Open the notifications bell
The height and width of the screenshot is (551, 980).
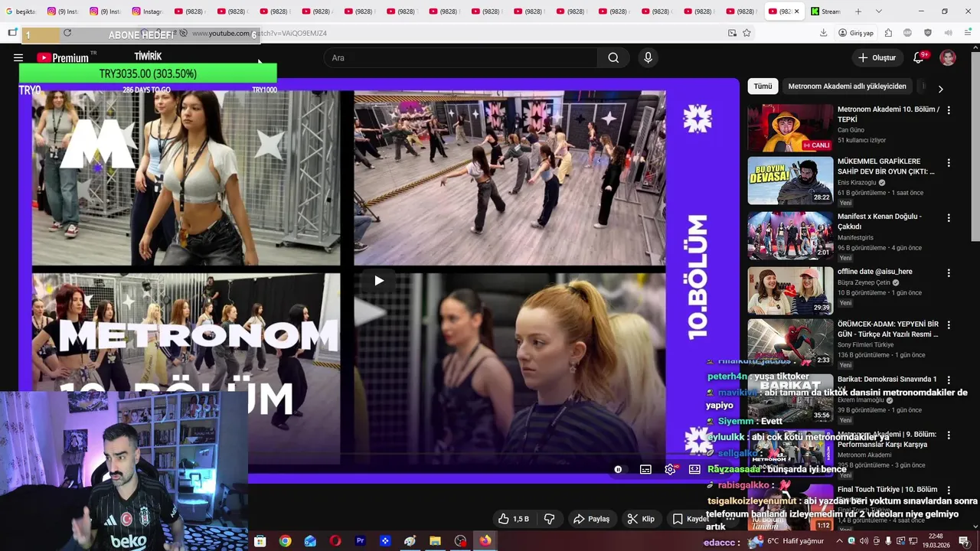919,57
